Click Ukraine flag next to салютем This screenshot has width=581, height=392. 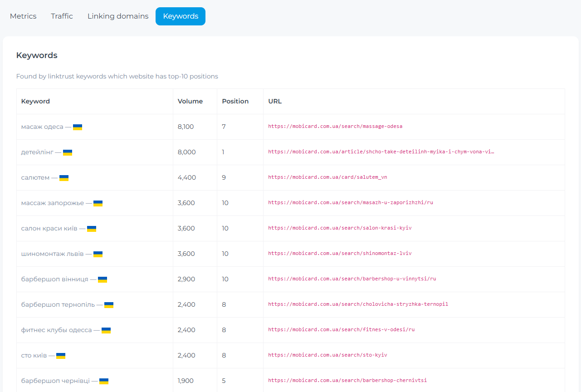64,178
